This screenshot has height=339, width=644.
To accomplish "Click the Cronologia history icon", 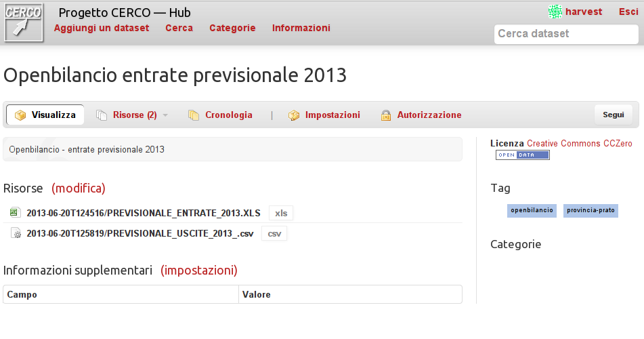I will (194, 115).
